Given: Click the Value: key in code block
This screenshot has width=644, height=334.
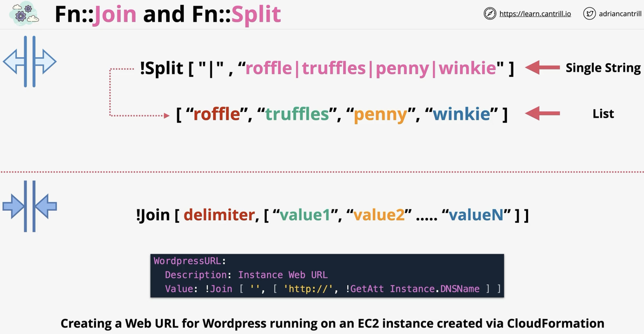Looking at the screenshot, I should (x=181, y=289).
